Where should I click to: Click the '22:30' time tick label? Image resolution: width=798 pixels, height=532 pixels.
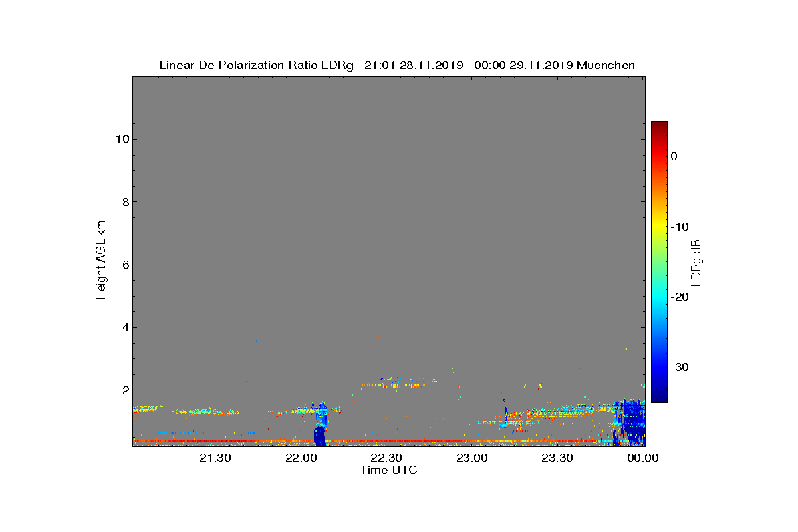pos(386,458)
